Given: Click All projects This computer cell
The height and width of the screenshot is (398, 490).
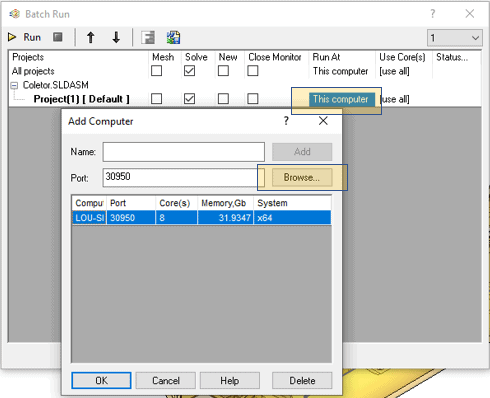Looking at the screenshot, I should pyautogui.click(x=340, y=71).
